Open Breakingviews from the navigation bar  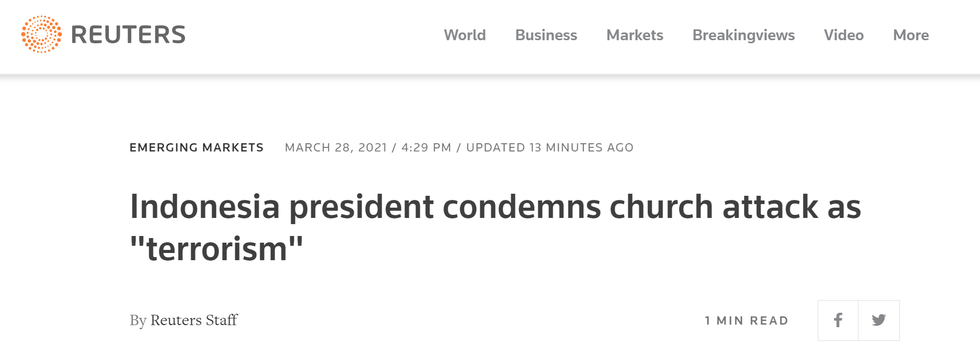743,35
